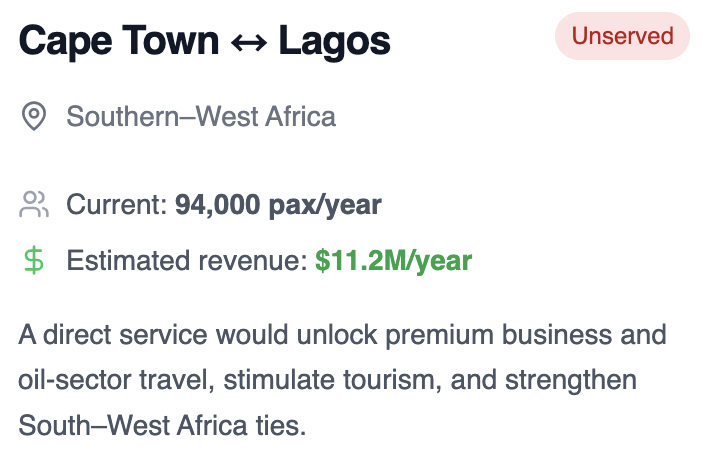This screenshot has width=702, height=454.
Task: Select the red Unserved status badge
Action: [x=622, y=36]
